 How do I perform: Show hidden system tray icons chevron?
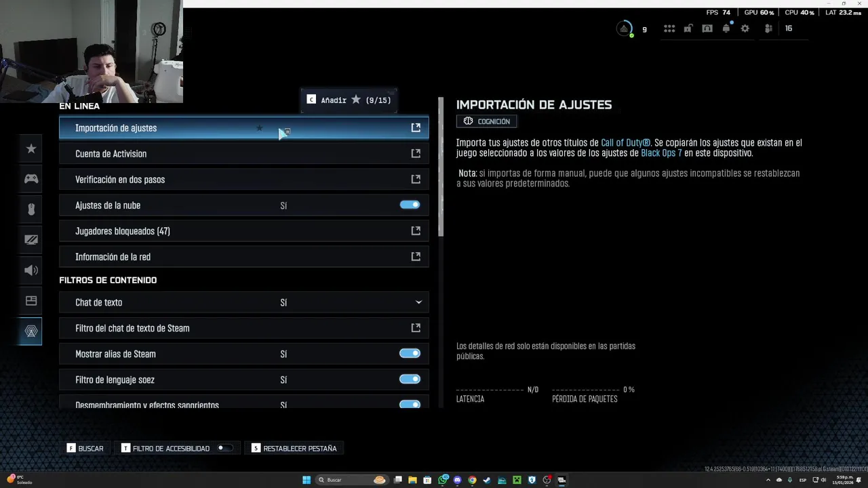(768, 480)
